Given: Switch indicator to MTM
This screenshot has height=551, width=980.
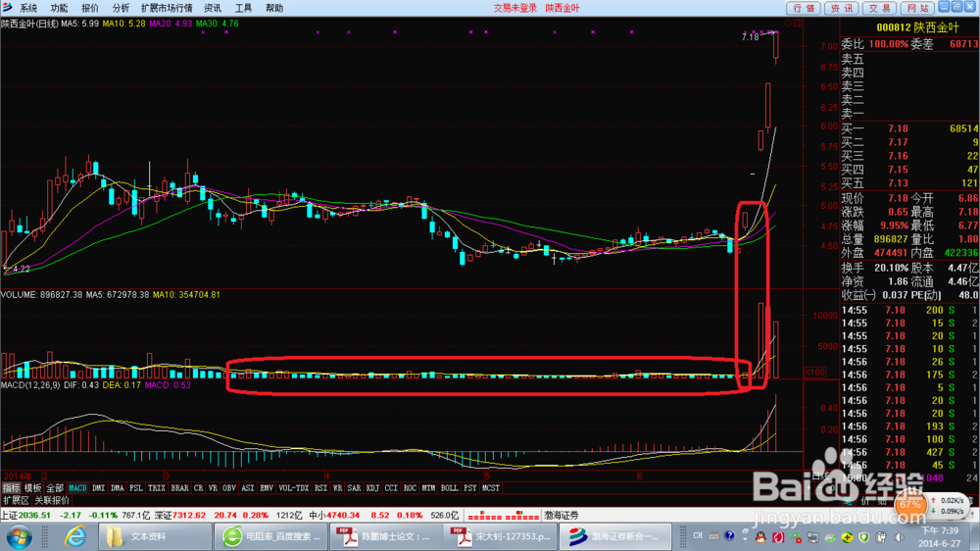Looking at the screenshot, I should pos(428,488).
